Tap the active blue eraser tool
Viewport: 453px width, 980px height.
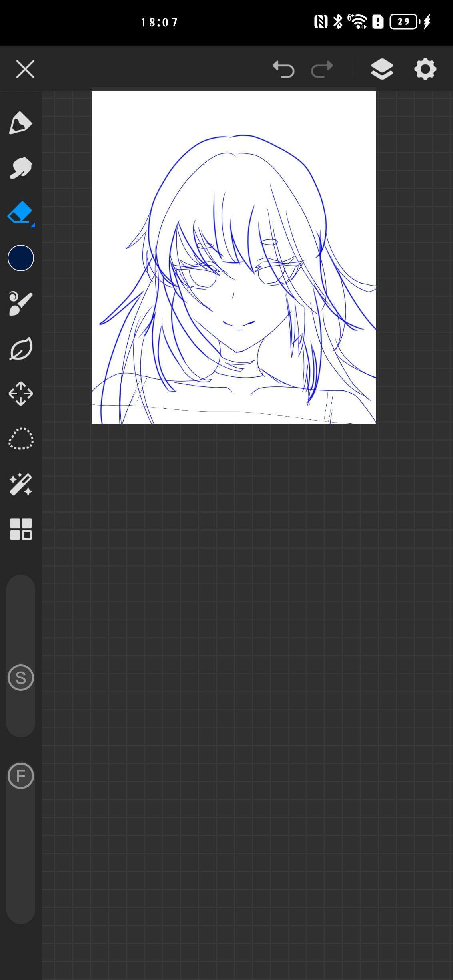[x=20, y=212]
